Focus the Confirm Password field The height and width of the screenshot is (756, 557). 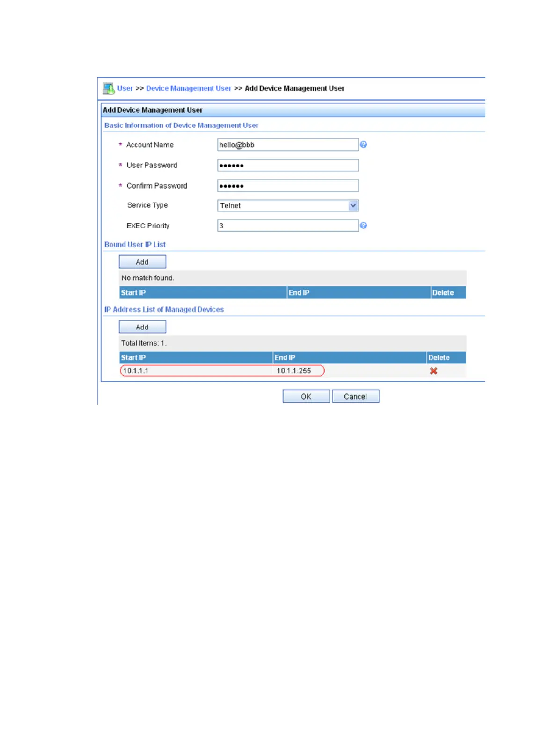coord(288,186)
